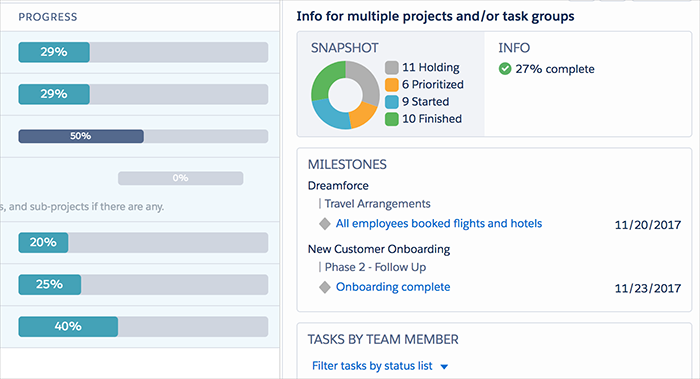
Task: Click the sub-projects description text
Action: tap(83, 207)
